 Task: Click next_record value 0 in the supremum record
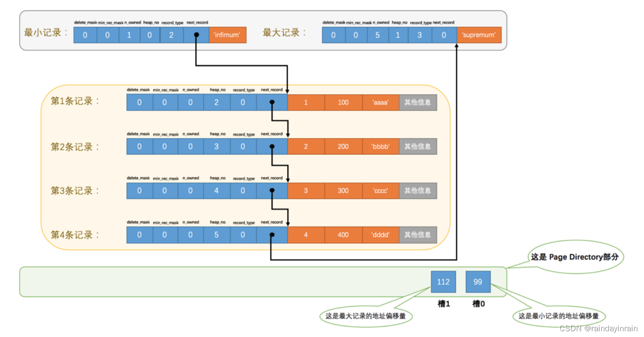(x=444, y=35)
